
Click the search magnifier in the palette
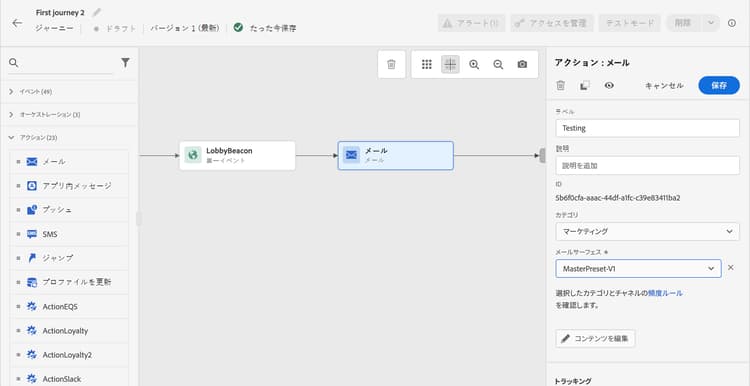[13, 63]
